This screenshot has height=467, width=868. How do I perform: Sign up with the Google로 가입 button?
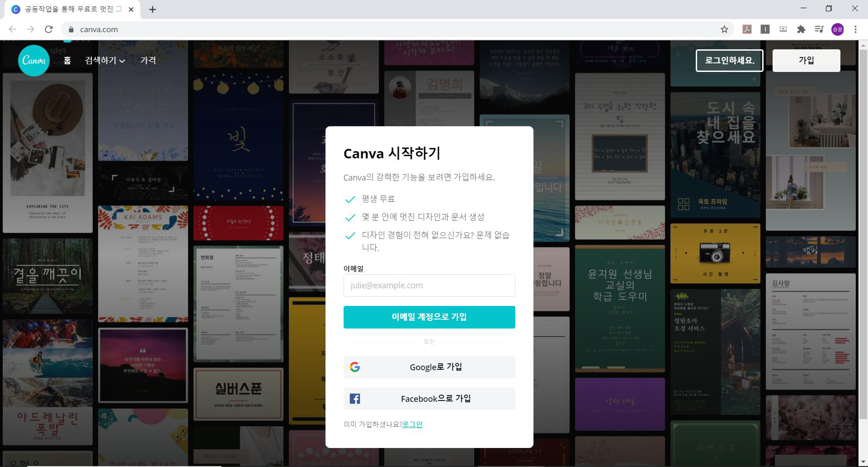[429, 367]
